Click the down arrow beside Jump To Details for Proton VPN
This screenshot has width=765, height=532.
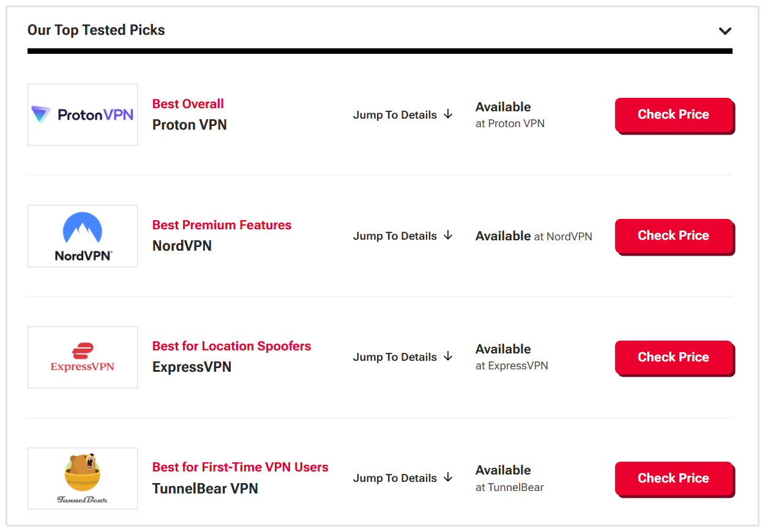click(x=449, y=114)
